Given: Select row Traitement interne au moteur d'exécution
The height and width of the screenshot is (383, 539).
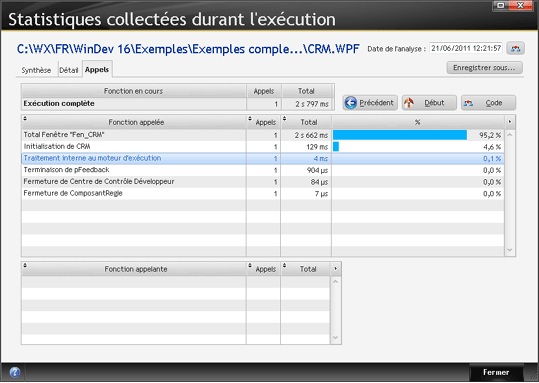Looking at the screenshot, I should (263, 158).
